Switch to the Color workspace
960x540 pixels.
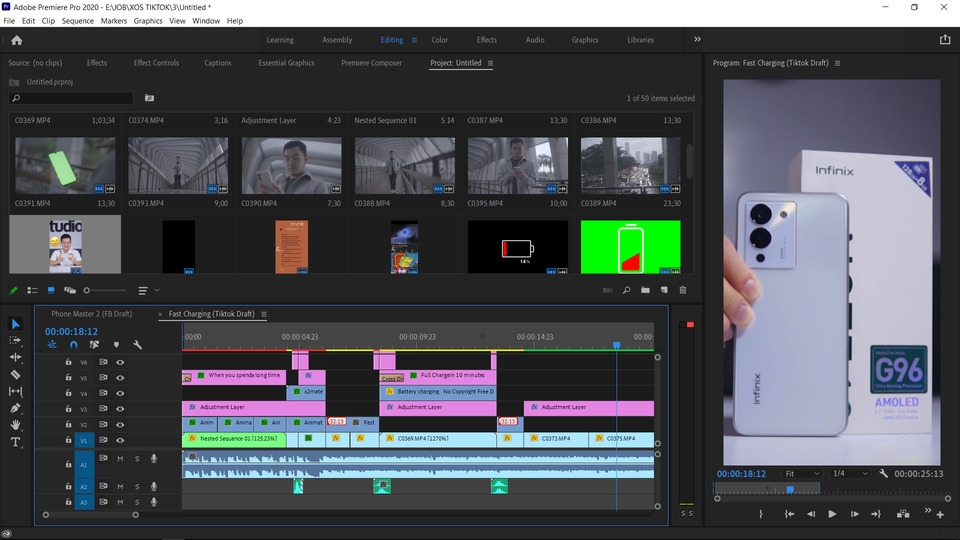pyautogui.click(x=439, y=40)
